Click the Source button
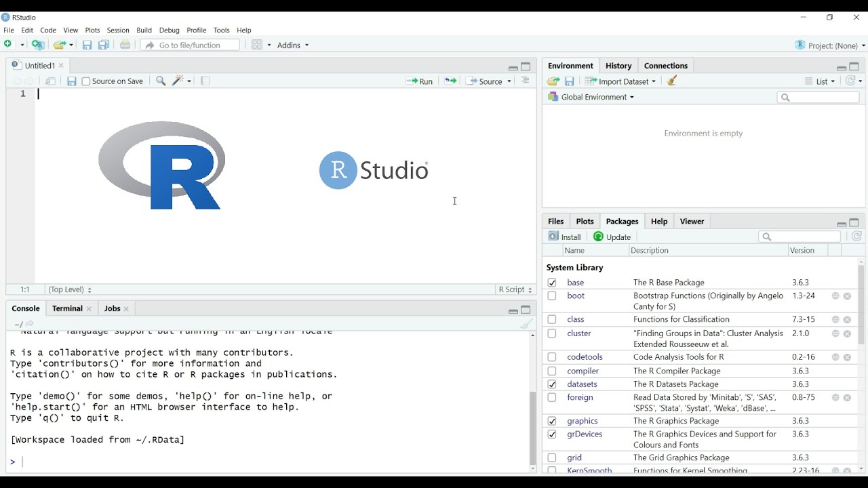 [484, 81]
